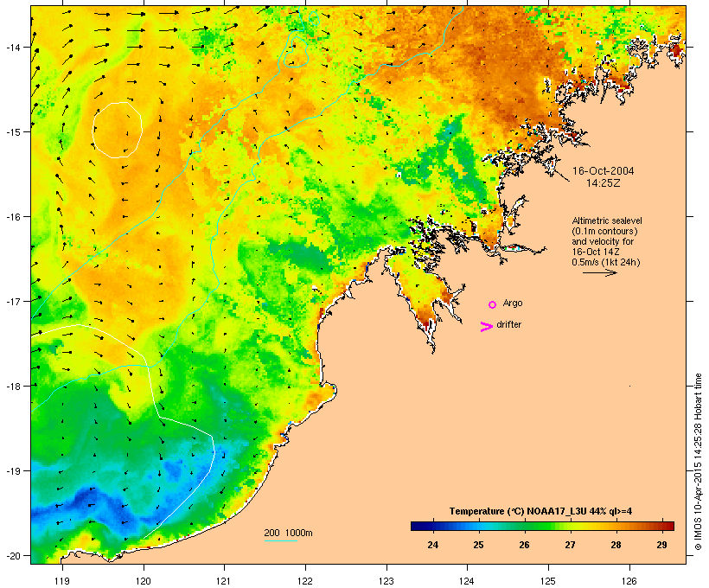Click the 'and velocity for' caption line
The image size is (709, 588).
(603, 241)
